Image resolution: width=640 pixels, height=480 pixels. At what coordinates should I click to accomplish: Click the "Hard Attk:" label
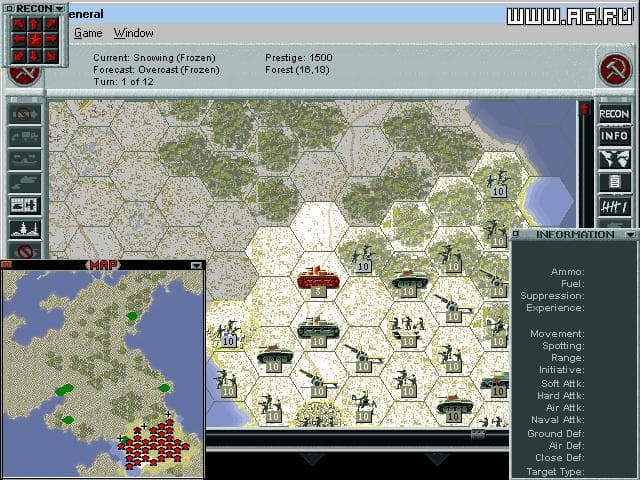click(561, 396)
